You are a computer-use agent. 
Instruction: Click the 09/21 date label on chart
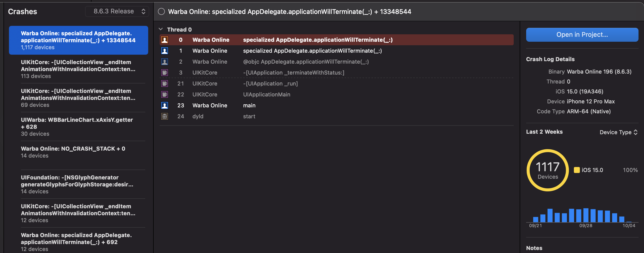(536, 225)
